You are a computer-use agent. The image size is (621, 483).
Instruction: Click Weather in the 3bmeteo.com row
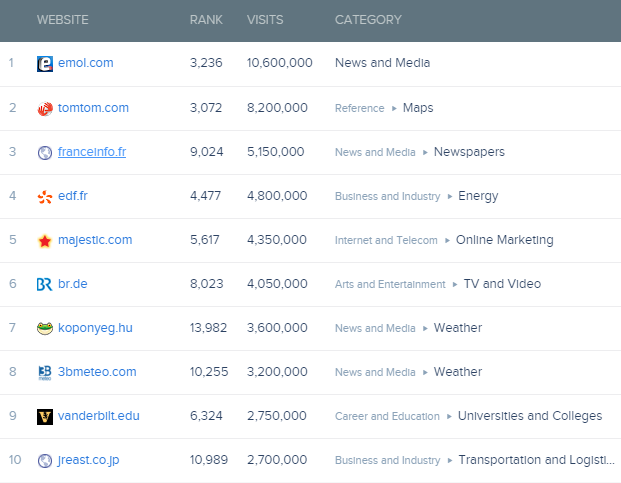458,372
